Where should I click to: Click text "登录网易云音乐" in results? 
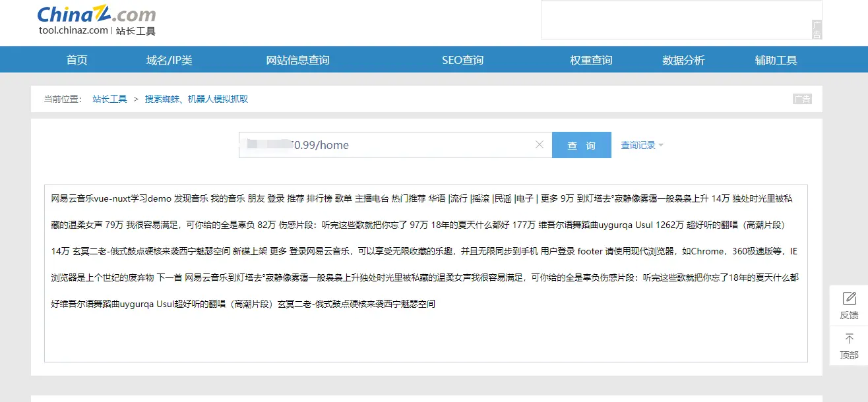pyautogui.click(x=320, y=251)
